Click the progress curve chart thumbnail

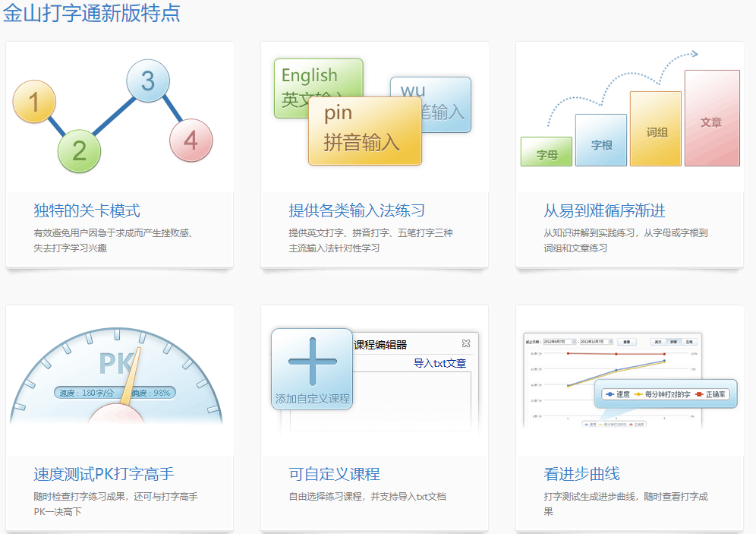tap(613, 380)
